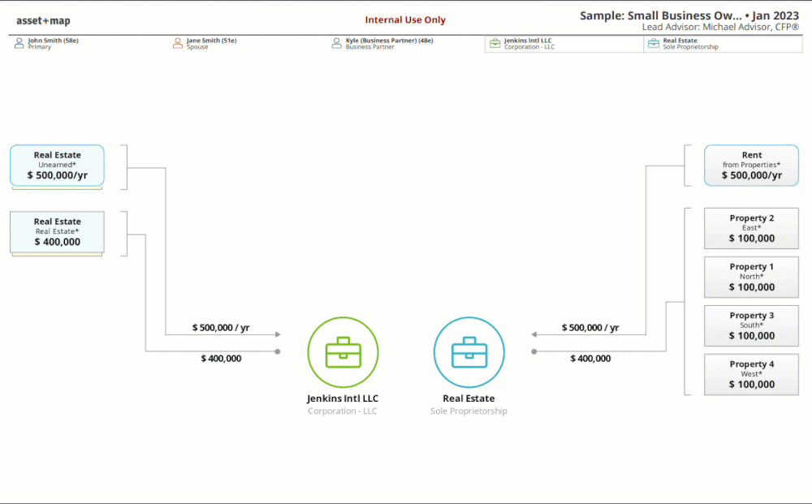Click the Internal Use Only label

pyautogui.click(x=405, y=19)
